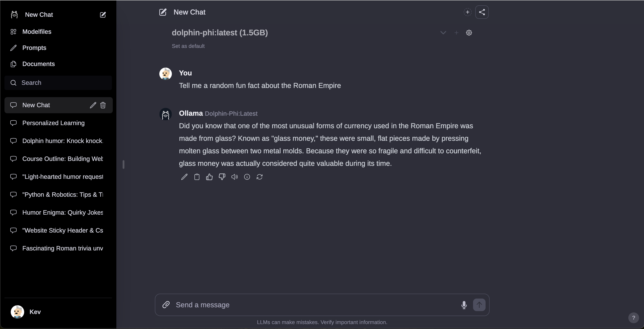The image size is (644, 329).
Task: Delete the selected New Chat entry
Action: [103, 105]
